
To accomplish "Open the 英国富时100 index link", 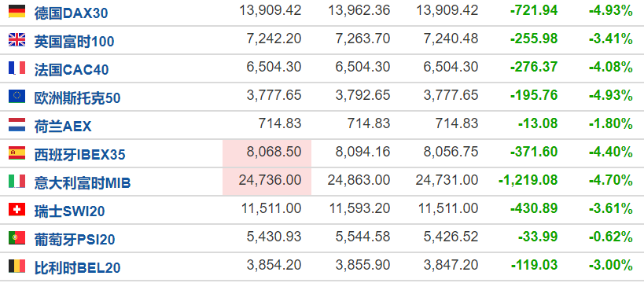I will pos(75,42).
